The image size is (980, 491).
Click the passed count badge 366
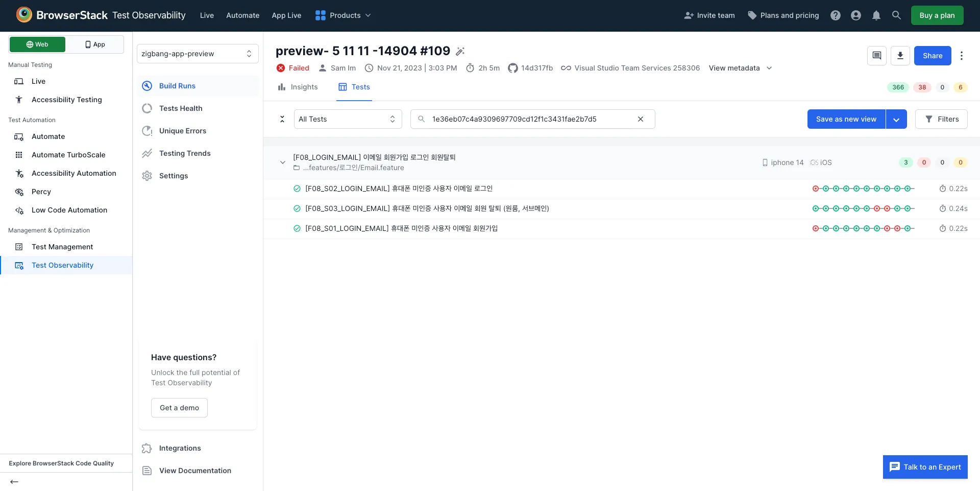coord(898,87)
